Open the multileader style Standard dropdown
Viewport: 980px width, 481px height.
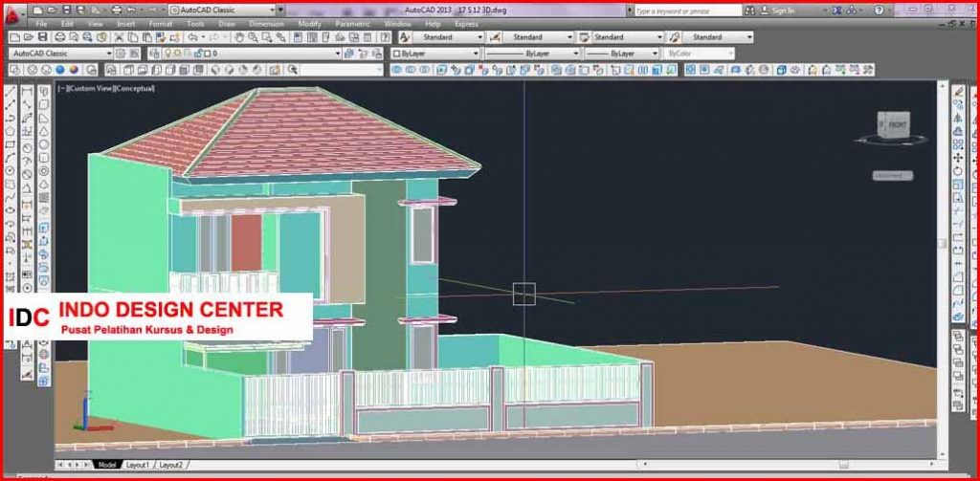[718, 37]
